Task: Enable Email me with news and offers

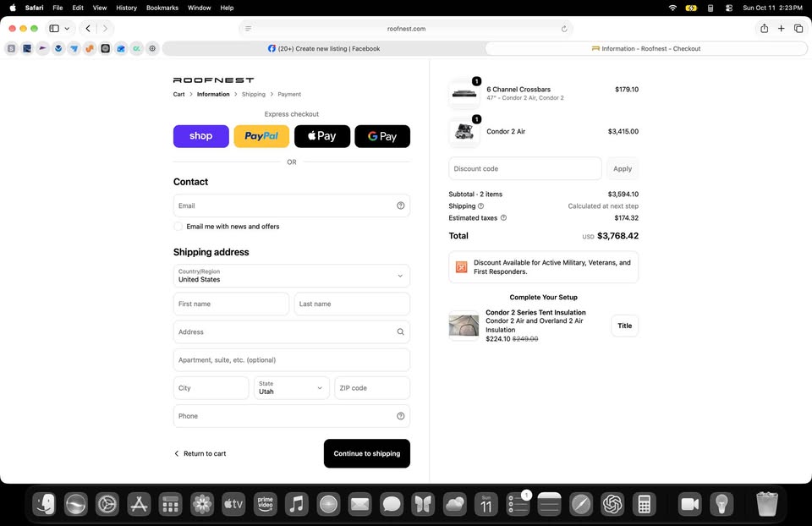Action: coord(178,227)
